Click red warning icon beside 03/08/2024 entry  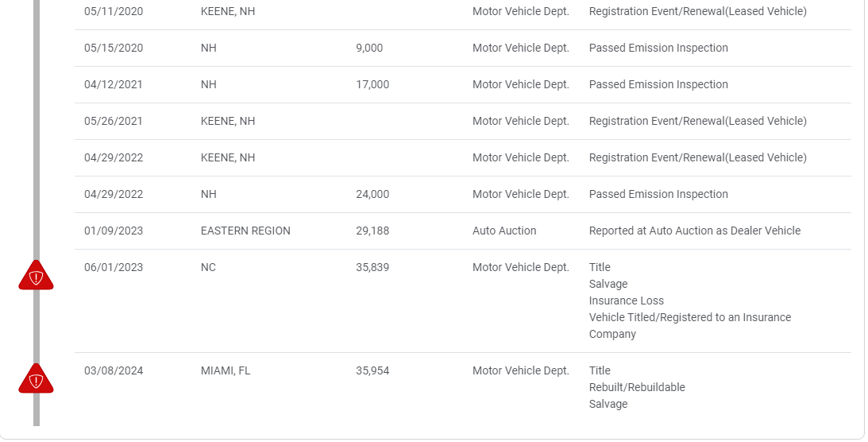[36, 379]
